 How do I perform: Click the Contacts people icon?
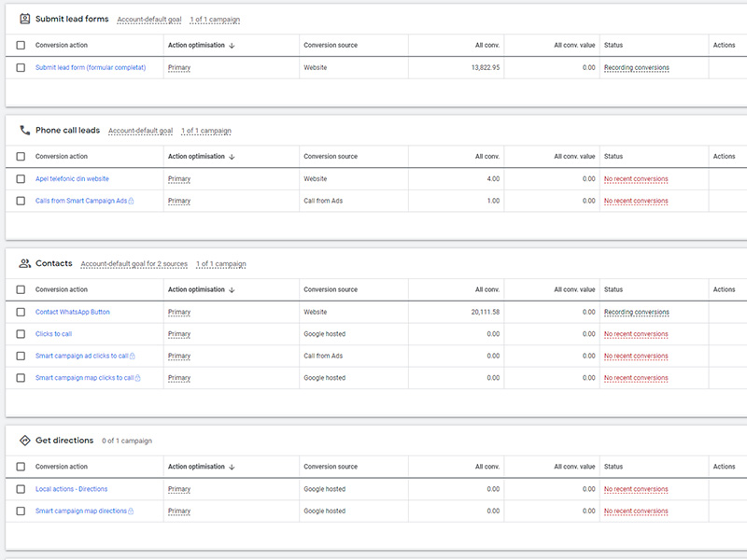(25, 263)
